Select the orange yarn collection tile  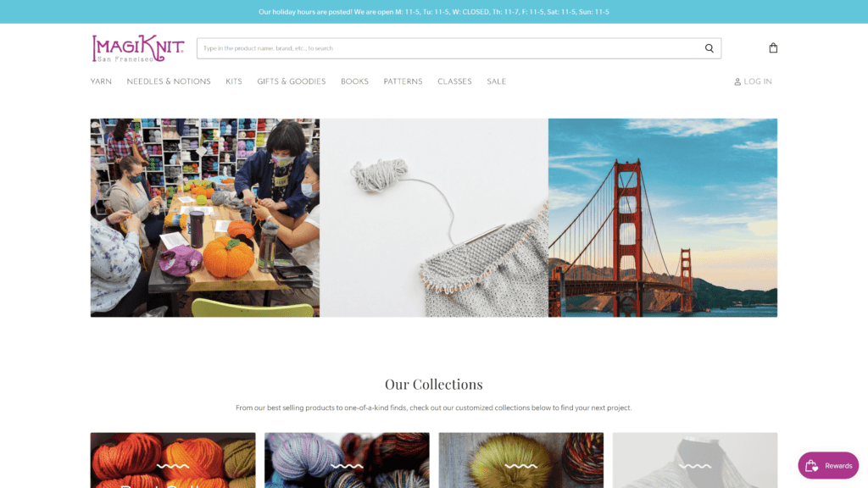173,460
